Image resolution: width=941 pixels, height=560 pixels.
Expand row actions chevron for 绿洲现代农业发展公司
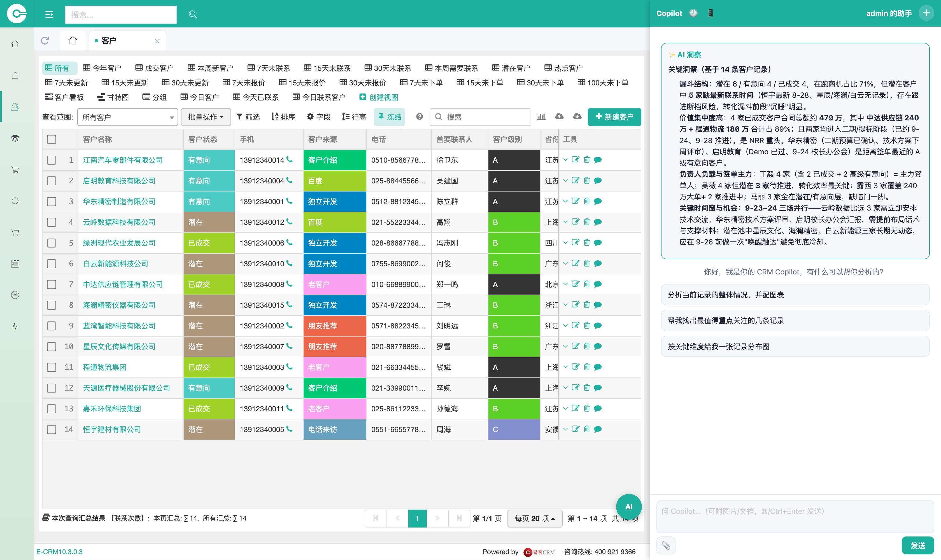(x=565, y=243)
